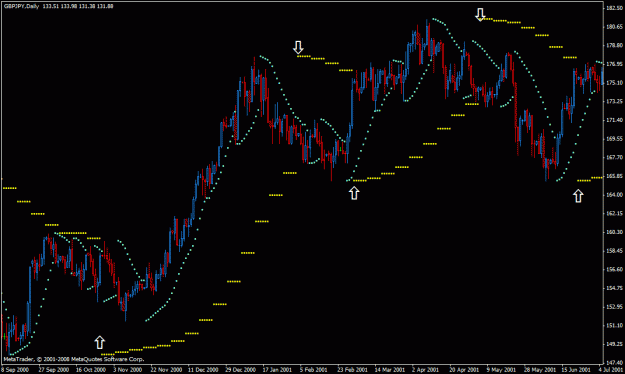Viewport: 625px width, 374px height.
Task: Click the 169.55 price axis label
Action: tap(614, 139)
